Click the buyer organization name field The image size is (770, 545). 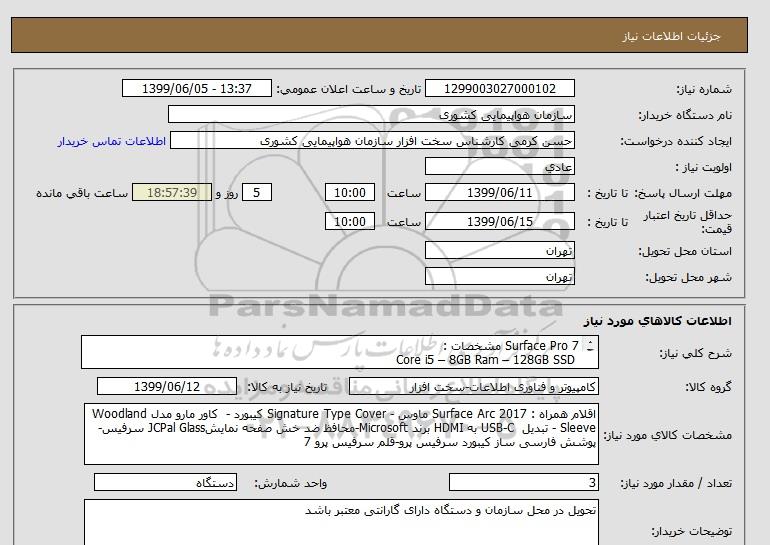pos(371,115)
